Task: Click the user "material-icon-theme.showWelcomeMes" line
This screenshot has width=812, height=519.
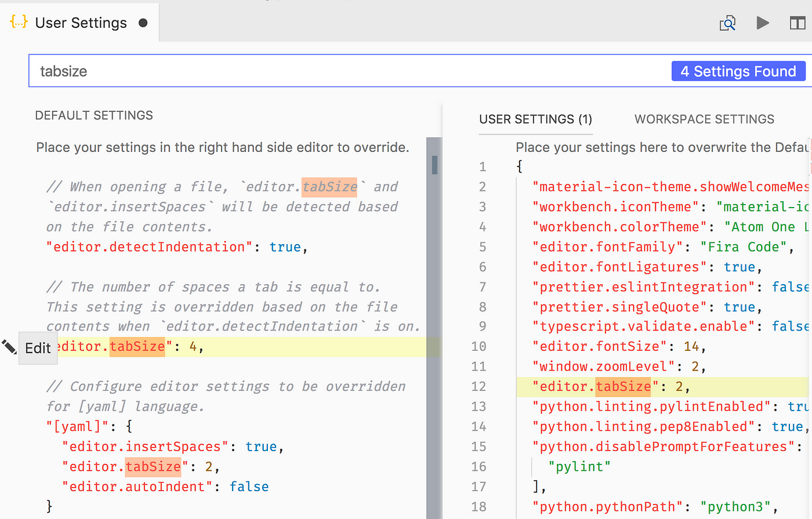Action: click(x=670, y=187)
